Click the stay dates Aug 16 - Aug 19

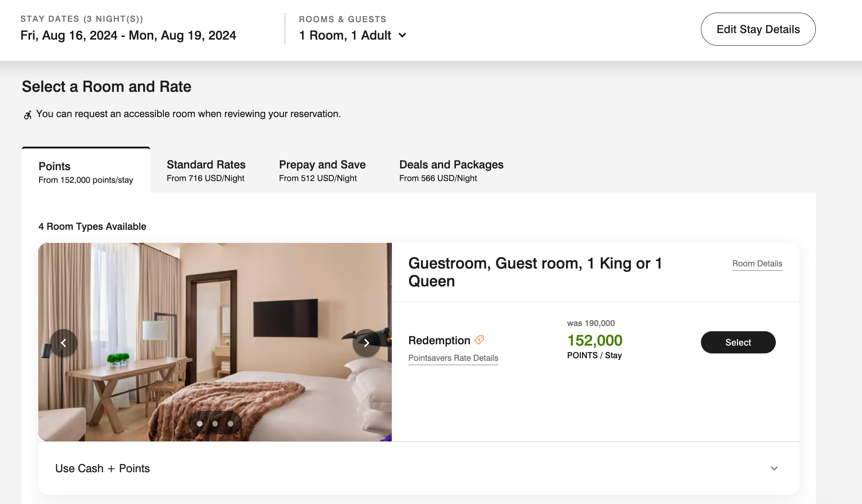128,35
